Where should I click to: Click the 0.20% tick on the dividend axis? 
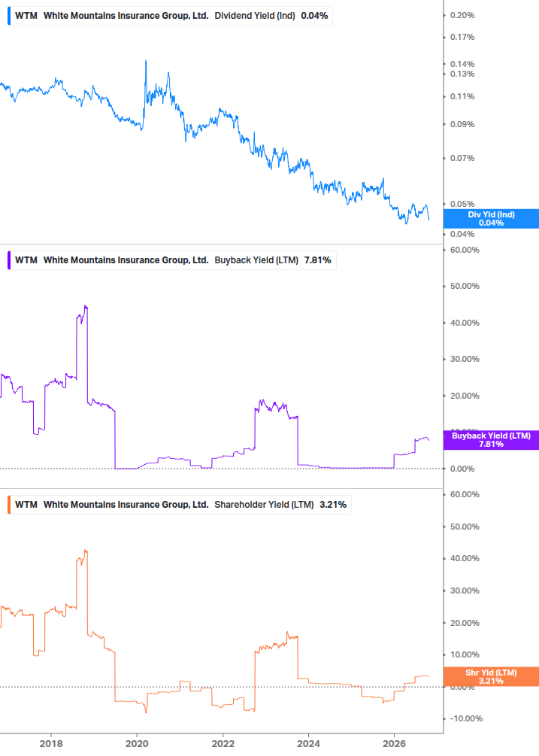point(462,16)
